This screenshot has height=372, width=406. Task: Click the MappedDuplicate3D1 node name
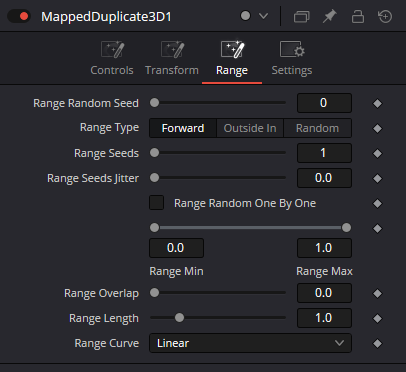click(x=106, y=16)
